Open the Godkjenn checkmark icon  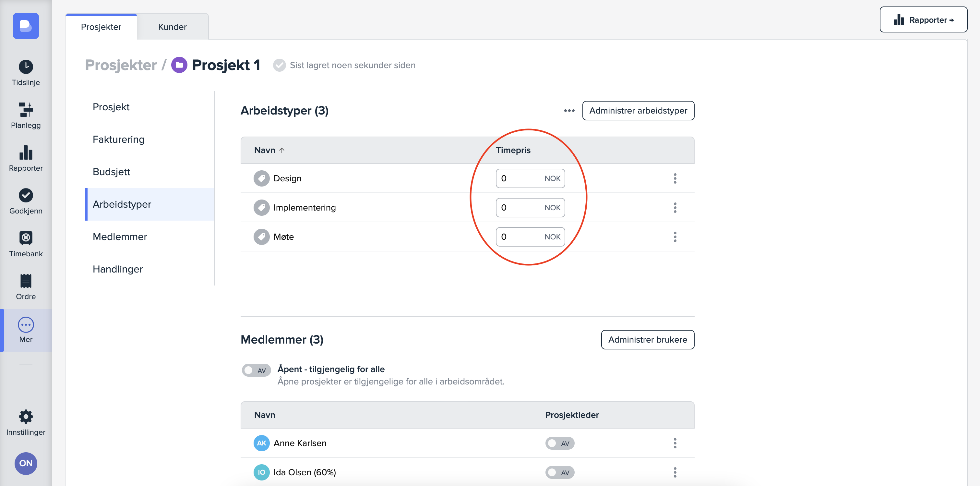[26, 196]
